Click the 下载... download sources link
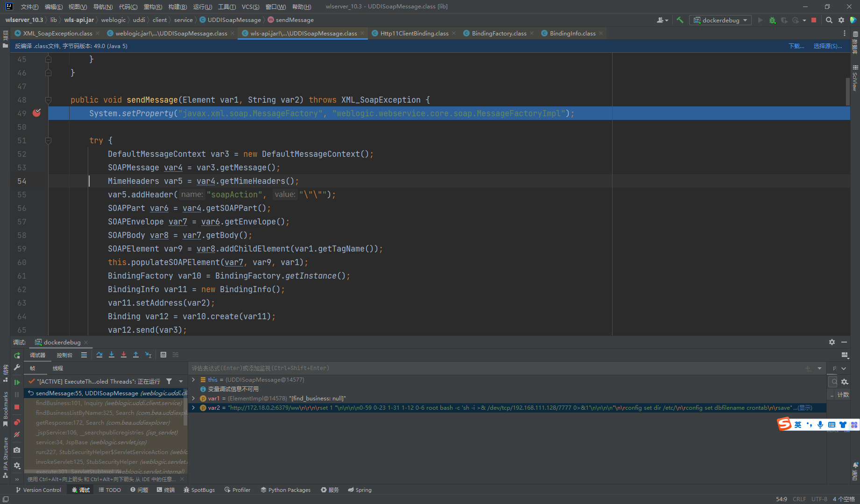 (x=796, y=46)
